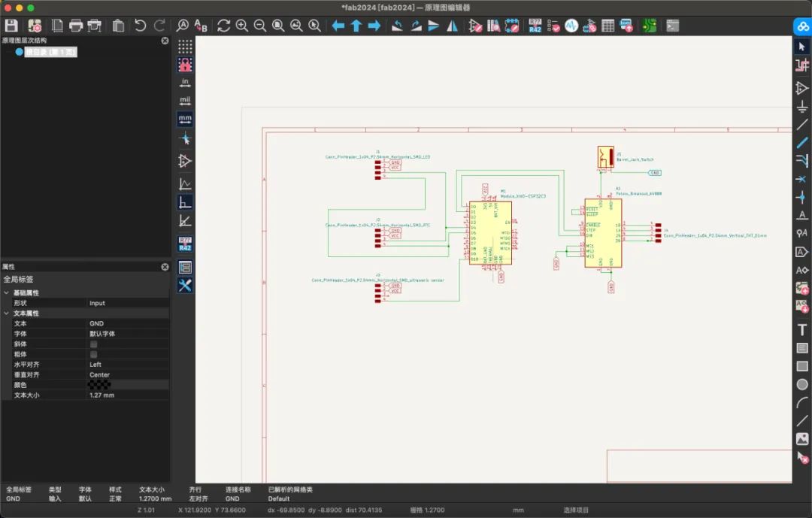Open the scripting console
The width and height of the screenshot is (812, 518).
pos(672,26)
